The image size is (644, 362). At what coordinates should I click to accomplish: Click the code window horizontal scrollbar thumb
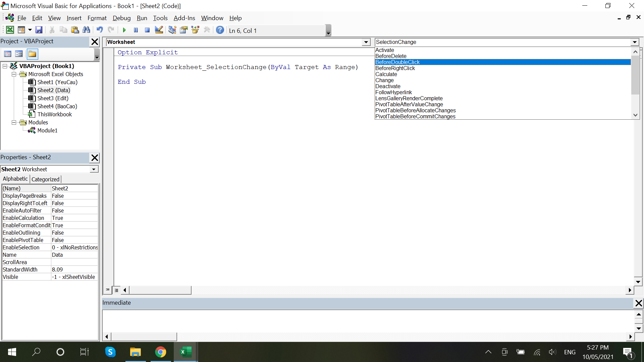point(160,290)
